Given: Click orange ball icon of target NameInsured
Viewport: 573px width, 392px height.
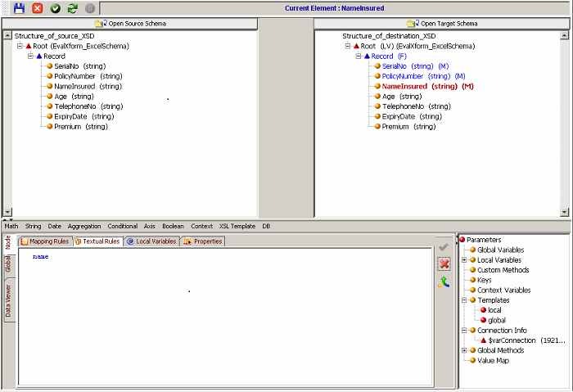Looking at the screenshot, I should (x=377, y=86).
